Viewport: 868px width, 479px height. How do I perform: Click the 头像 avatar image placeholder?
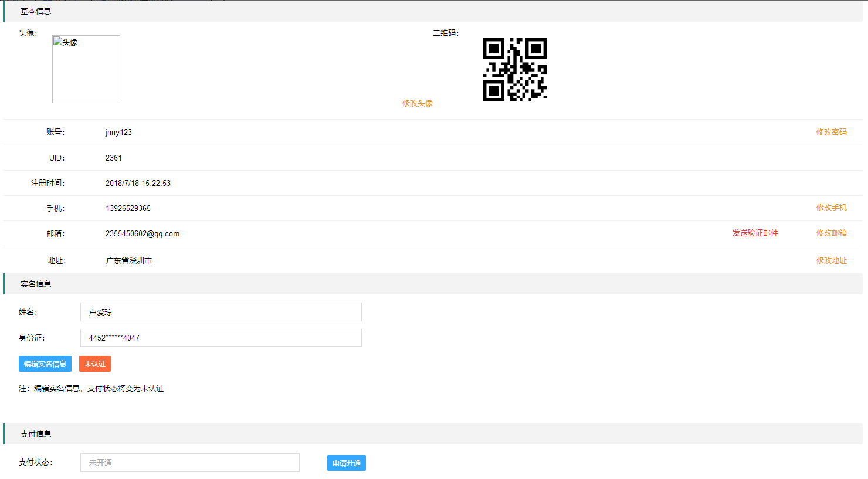point(86,69)
